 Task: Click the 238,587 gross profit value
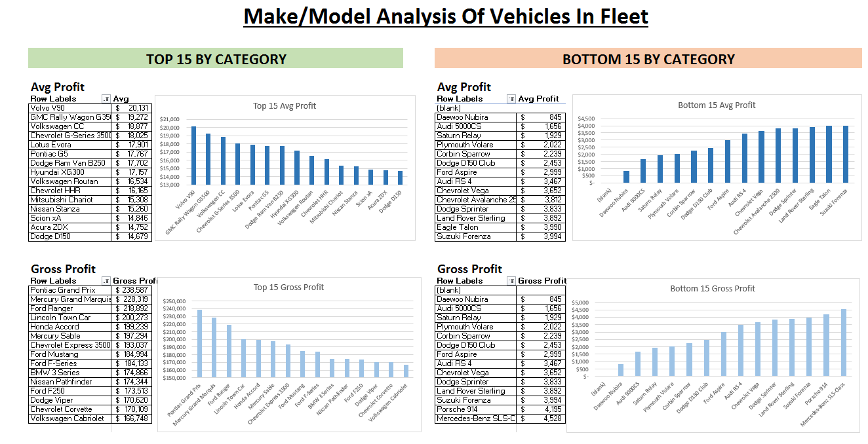pos(132,290)
